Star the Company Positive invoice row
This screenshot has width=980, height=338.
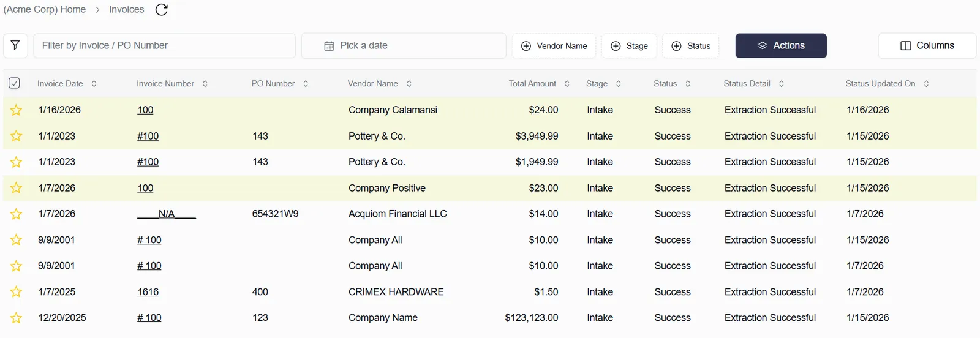pos(17,188)
